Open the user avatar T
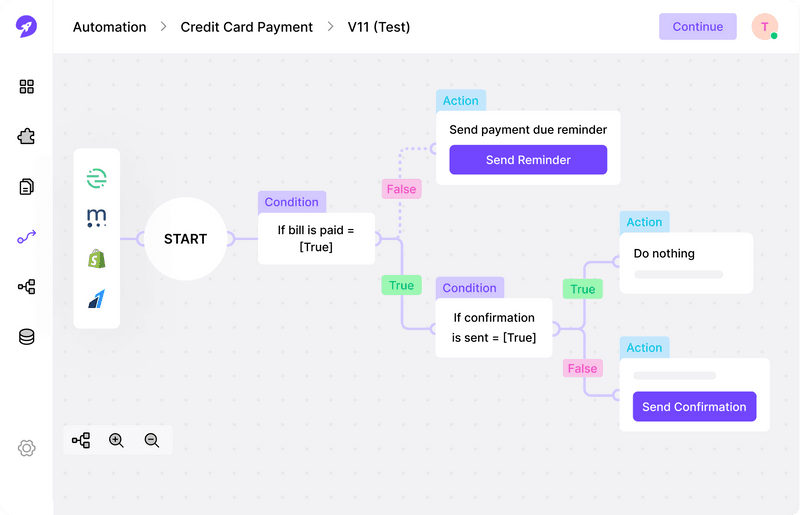 coord(765,27)
